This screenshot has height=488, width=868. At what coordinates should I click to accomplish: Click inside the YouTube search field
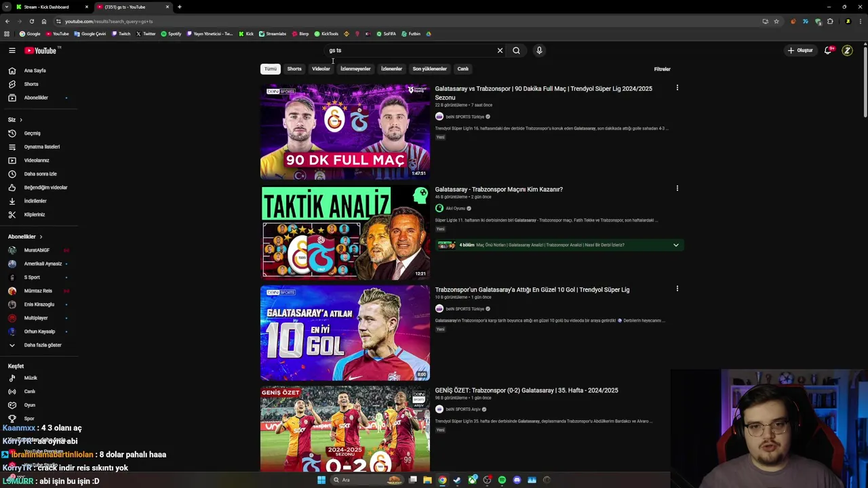click(x=410, y=50)
